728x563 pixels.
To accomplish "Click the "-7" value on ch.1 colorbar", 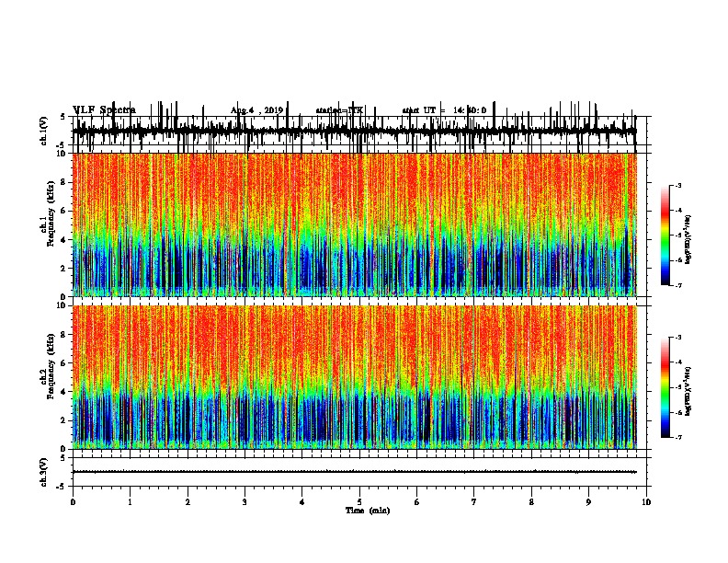I will 677,286.
